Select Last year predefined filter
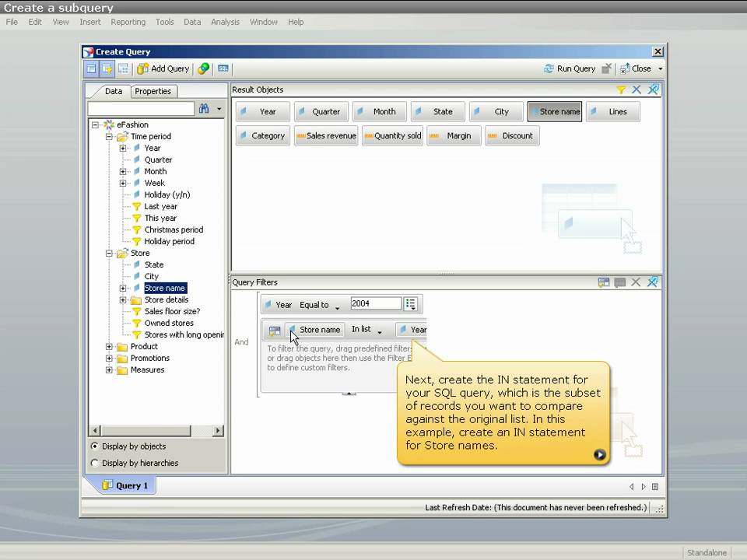Viewport: 747px width, 560px height. point(160,206)
